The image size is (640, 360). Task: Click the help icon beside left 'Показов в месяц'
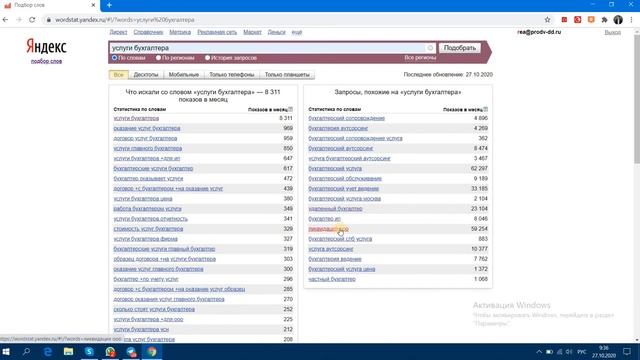tap(290, 109)
